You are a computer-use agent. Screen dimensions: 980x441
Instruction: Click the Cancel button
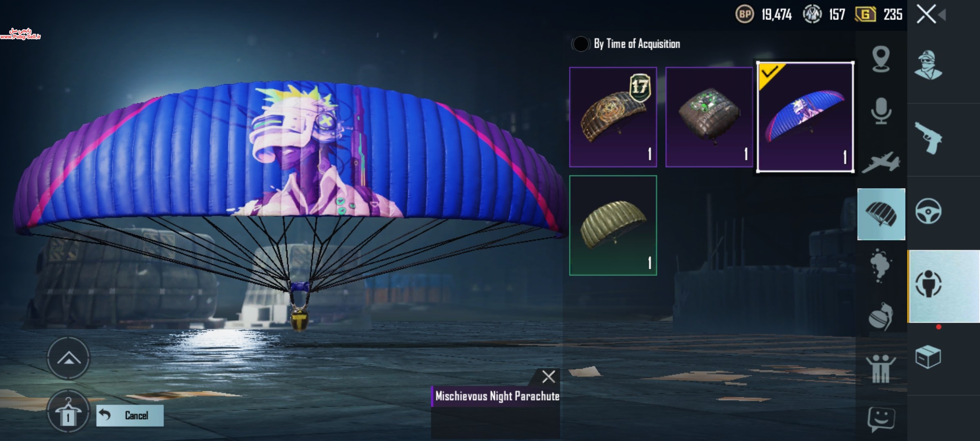point(130,415)
